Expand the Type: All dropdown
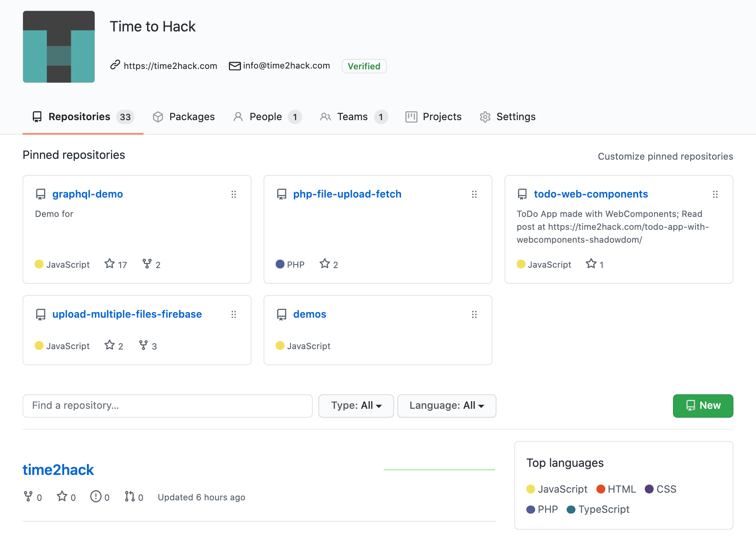The height and width of the screenshot is (537, 756). pyautogui.click(x=356, y=406)
